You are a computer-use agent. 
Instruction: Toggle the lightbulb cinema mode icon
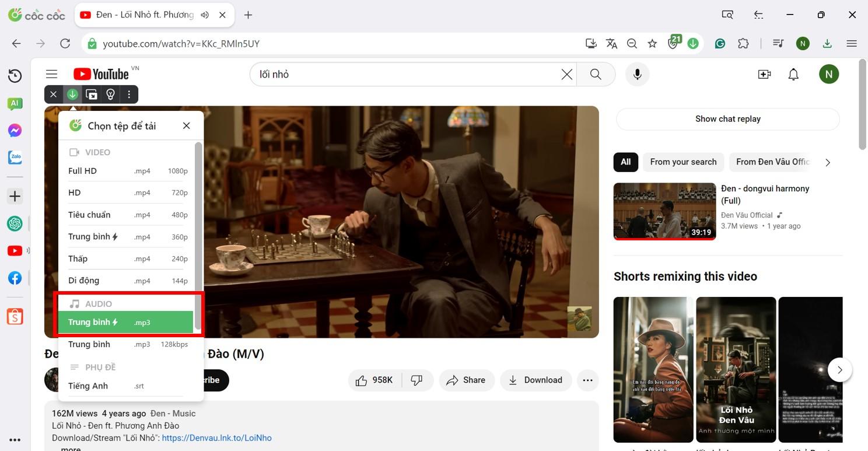tap(110, 95)
